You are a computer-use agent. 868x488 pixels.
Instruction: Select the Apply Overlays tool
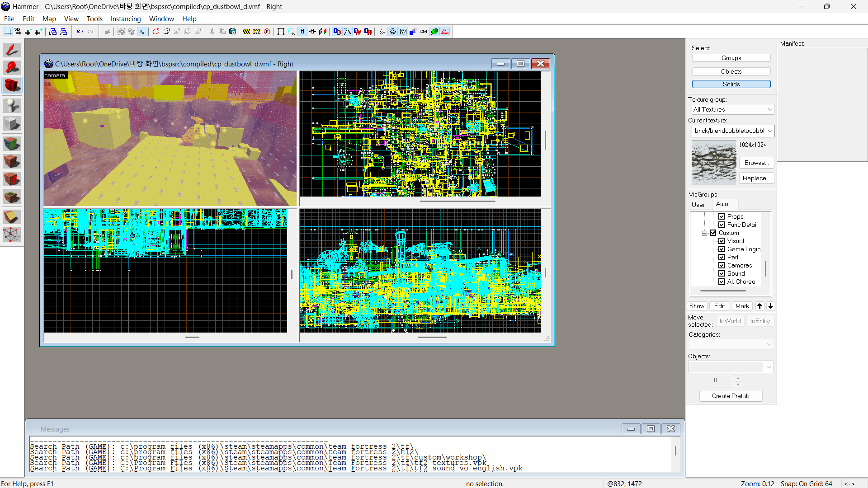point(12,197)
